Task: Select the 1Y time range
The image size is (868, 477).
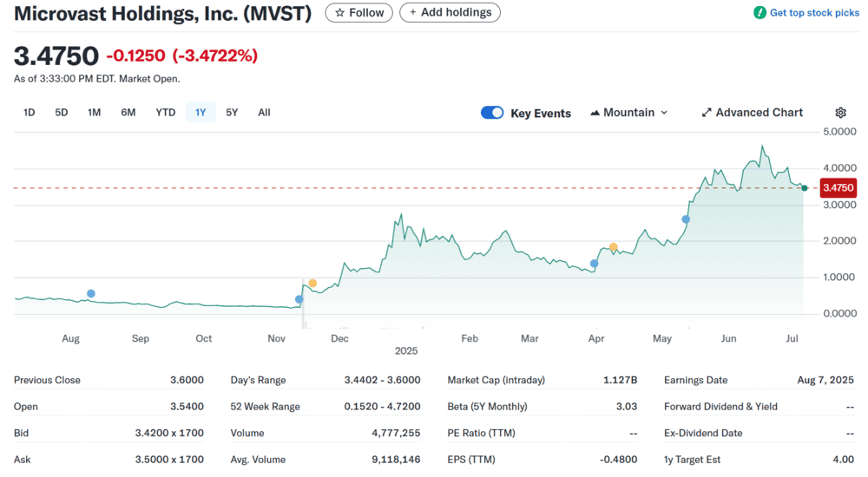Action: (201, 113)
